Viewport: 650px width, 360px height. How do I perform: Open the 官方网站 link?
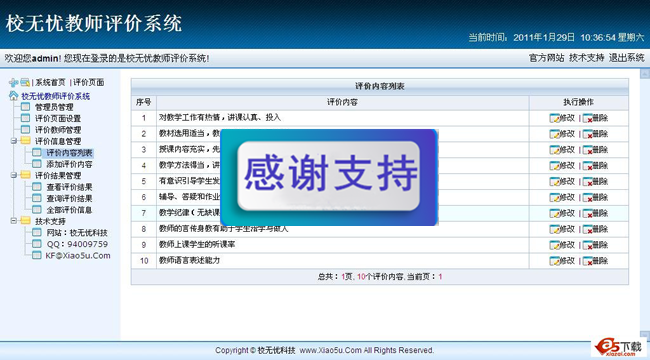click(546, 58)
